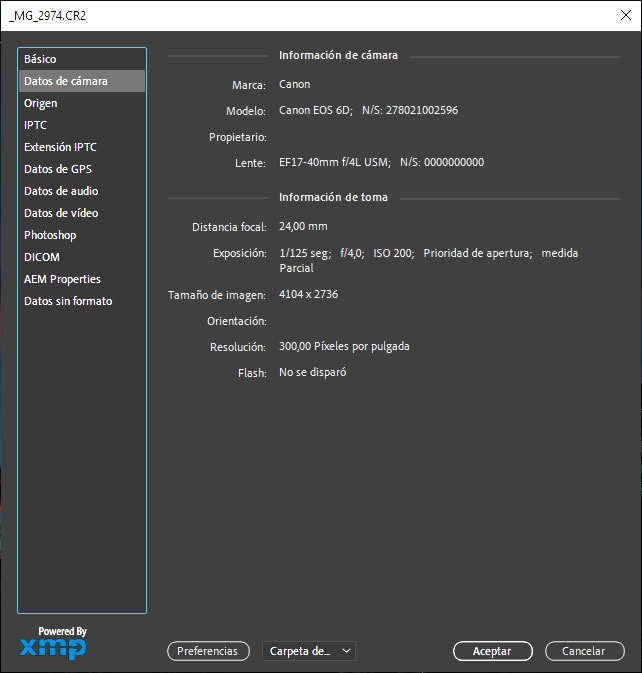The image size is (642, 673).
Task: Go to the Extensión IPTC section
Action: tap(82, 147)
